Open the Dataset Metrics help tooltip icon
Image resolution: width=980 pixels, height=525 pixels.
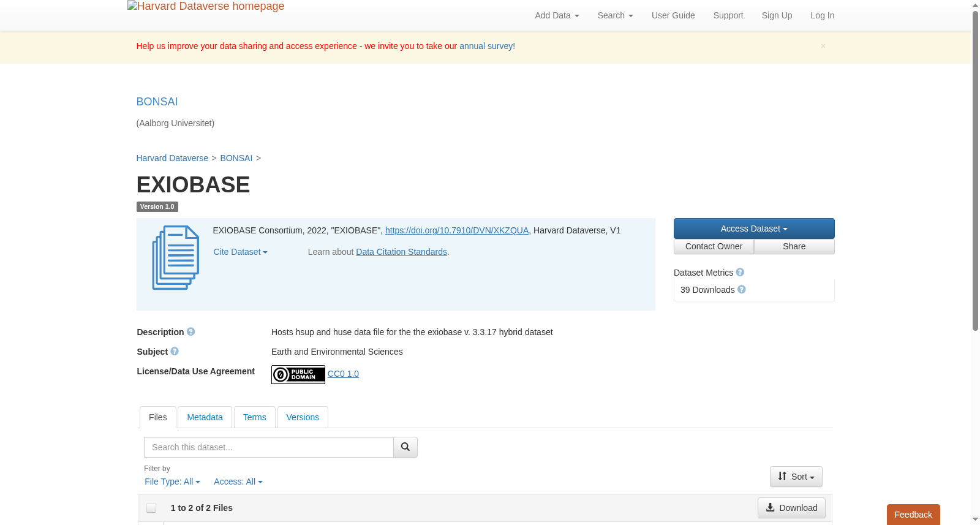[740, 272]
